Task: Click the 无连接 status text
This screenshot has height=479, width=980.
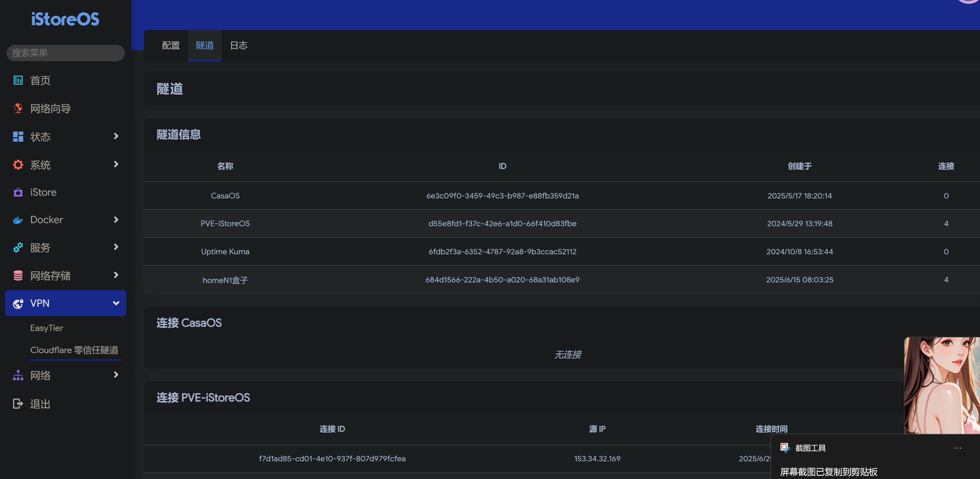Action: [x=567, y=354]
